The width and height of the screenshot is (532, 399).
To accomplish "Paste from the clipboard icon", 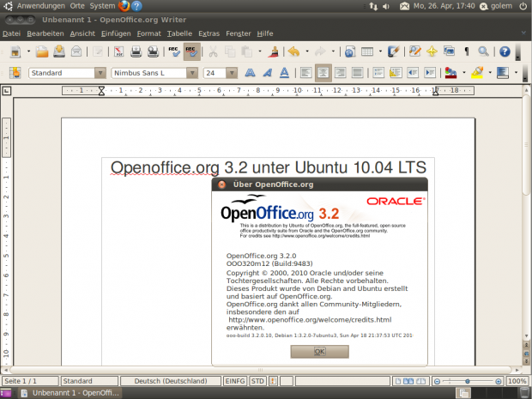I will click(x=246, y=51).
